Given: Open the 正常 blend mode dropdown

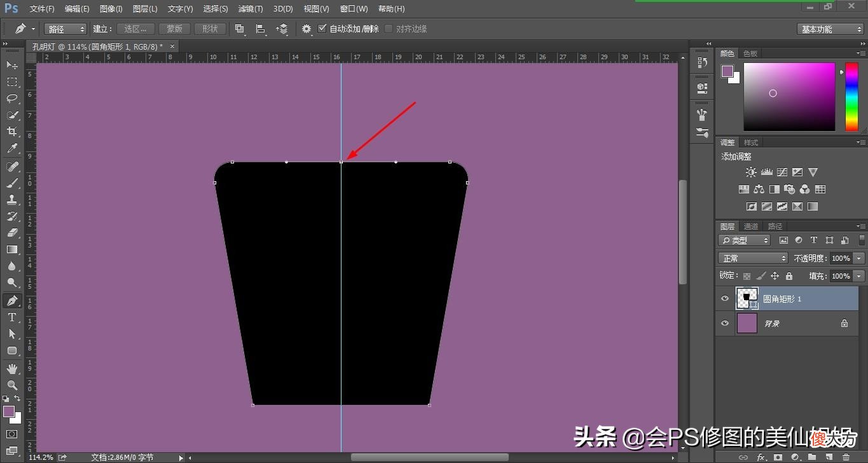Looking at the screenshot, I should point(753,258).
